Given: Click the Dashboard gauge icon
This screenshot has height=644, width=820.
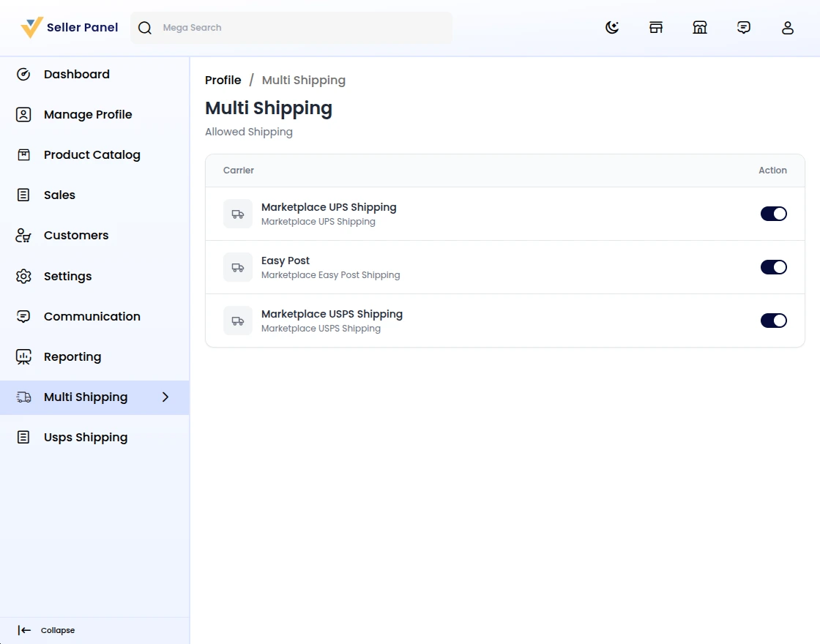Looking at the screenshot, I should (23, 74).
